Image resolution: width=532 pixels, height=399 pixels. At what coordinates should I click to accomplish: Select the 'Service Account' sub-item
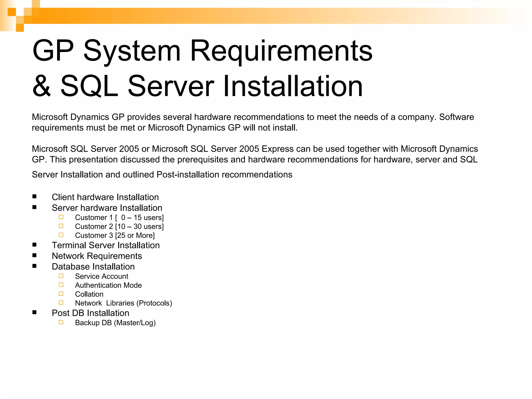pos(102,276)
